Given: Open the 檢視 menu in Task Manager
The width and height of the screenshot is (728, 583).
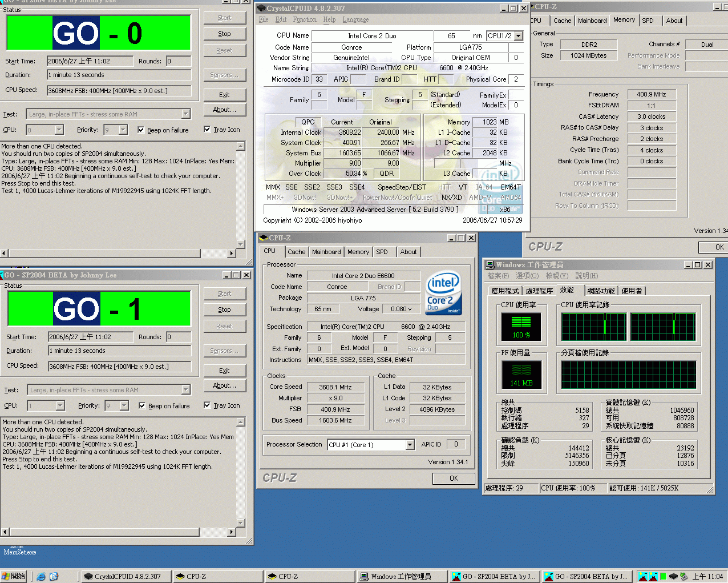Looking at the screenshot, I should 557,276.
